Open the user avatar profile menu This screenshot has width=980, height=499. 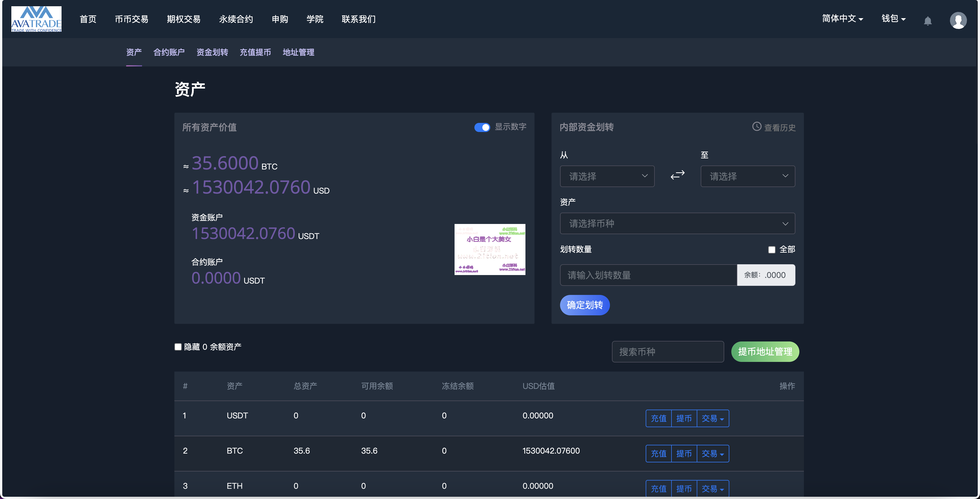click(x=958, y=20)
